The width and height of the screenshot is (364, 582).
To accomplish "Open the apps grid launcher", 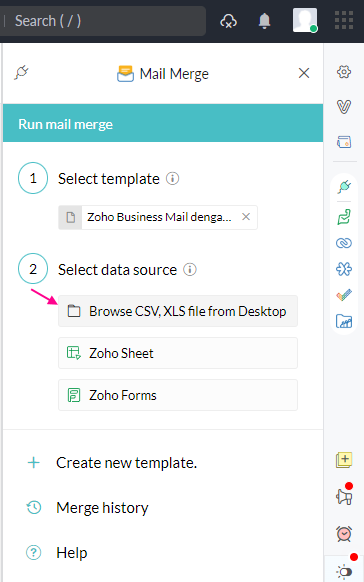I will (x=344, y=20).
